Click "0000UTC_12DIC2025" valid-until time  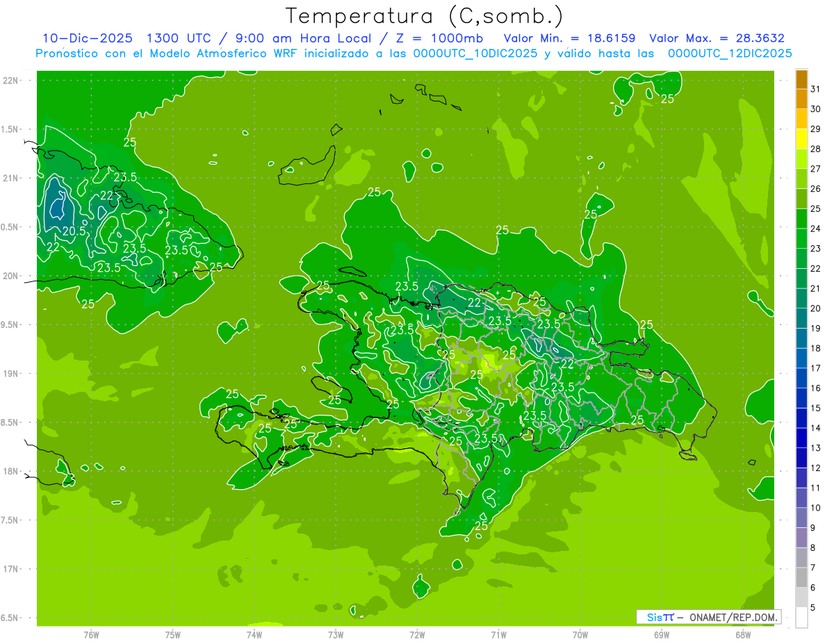(729, 53)
